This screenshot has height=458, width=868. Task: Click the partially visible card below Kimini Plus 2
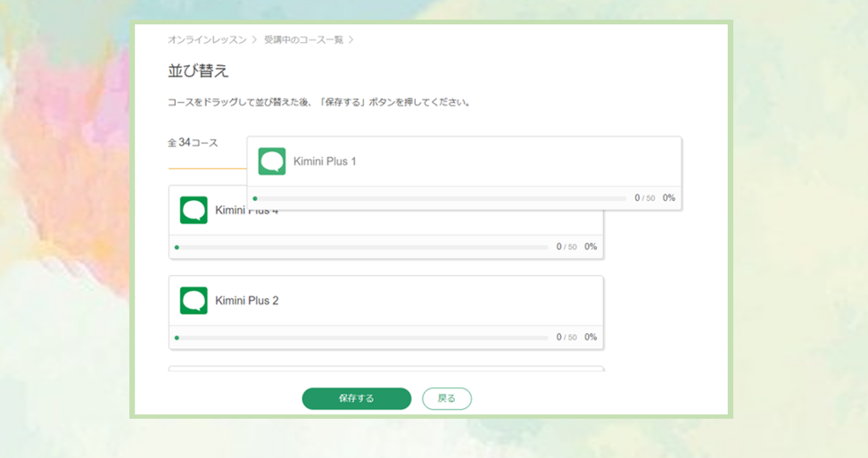[385, 368]
